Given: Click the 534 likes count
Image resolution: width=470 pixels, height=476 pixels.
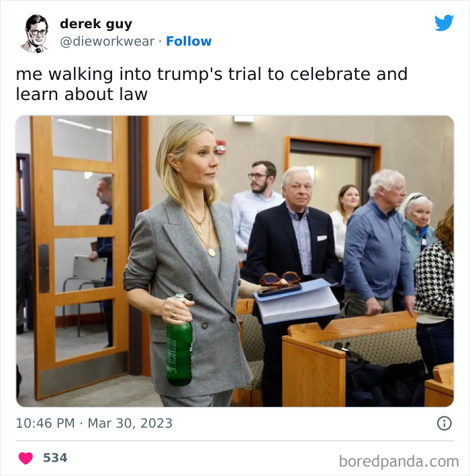Looking at the screenshot, I should [55, 457].
